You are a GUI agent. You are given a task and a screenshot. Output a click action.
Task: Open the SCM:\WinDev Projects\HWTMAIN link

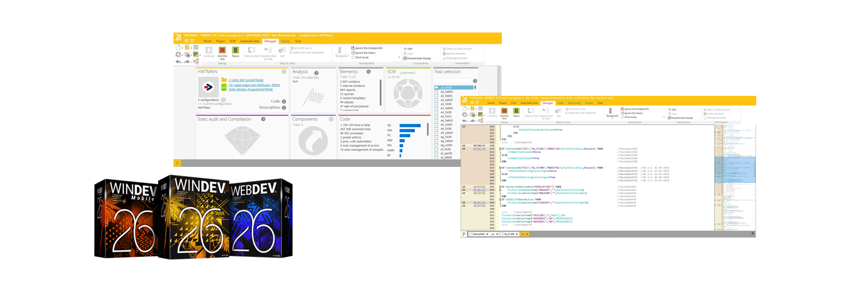(251, 89)
